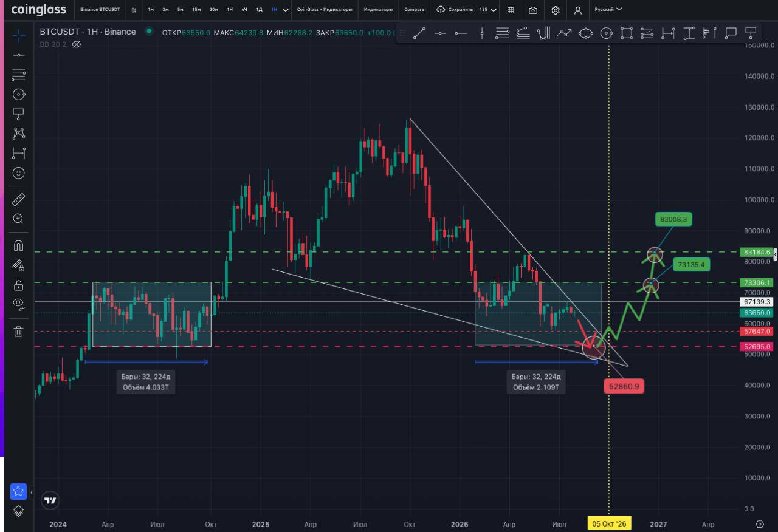Open the Русский language dropdown

608,10
